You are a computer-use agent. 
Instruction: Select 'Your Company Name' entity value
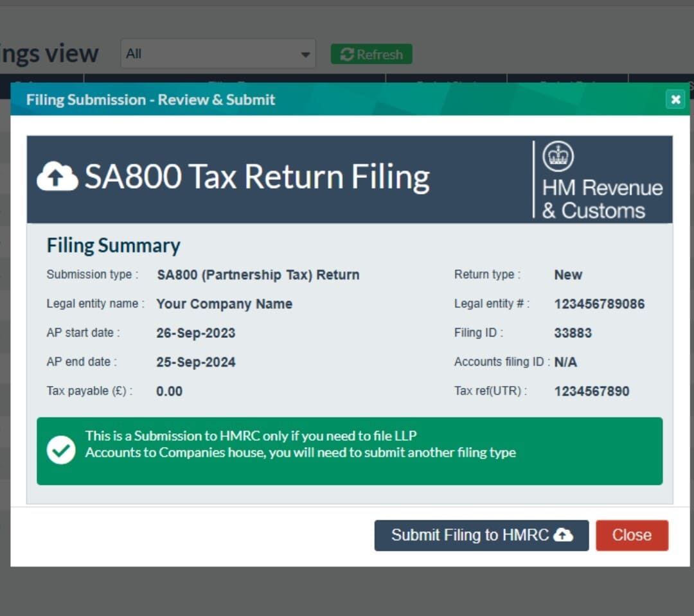click(224, 304)
